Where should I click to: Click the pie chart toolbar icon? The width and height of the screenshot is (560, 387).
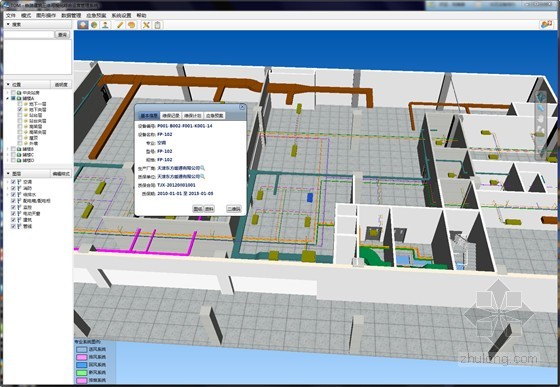pyautogui.click(x=94, y=25)
